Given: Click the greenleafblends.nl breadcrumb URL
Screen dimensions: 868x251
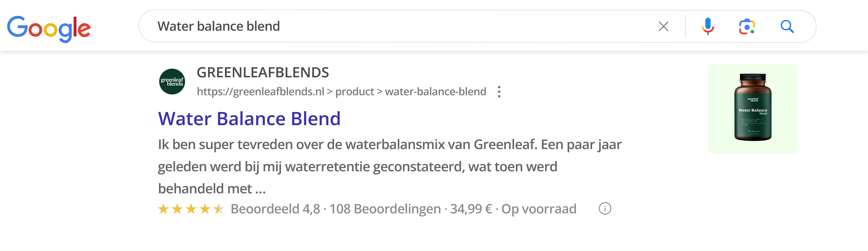Looking at the screenshot, I should click(x=341, y=92).
